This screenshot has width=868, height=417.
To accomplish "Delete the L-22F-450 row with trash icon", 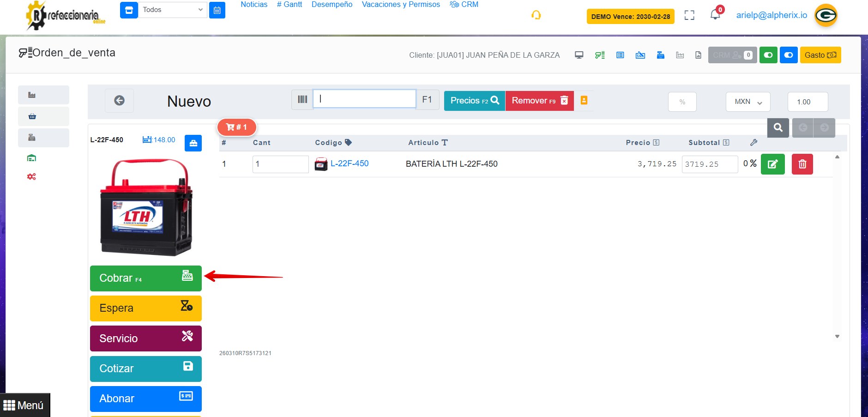I will click(x=802, y=164).
